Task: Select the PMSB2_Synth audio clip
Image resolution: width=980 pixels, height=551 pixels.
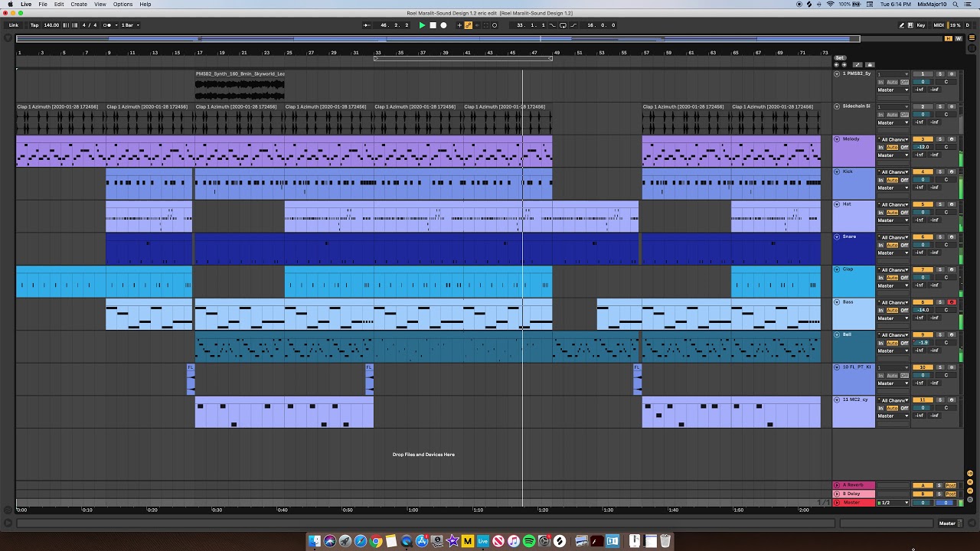Action: (240, 85)
